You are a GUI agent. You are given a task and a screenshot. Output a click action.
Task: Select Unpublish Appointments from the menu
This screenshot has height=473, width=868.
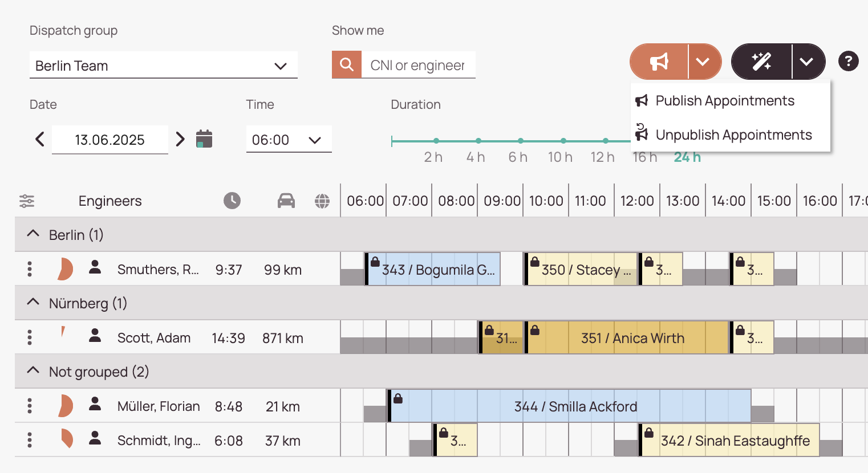point(733,135)
